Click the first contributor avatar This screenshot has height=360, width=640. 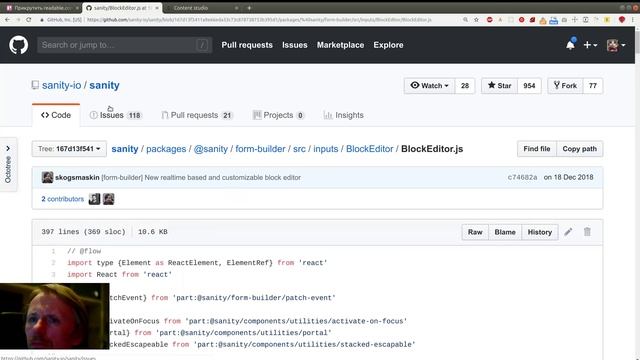coord(94,199)
